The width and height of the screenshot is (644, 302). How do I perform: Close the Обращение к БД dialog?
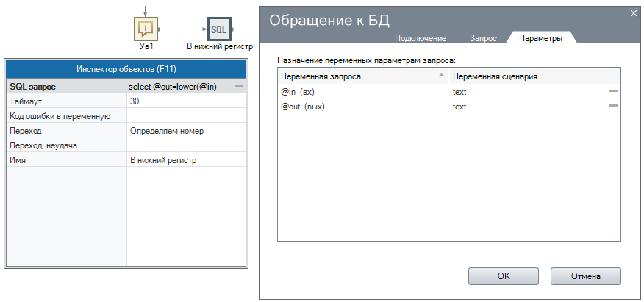click(x=634, y=12)
